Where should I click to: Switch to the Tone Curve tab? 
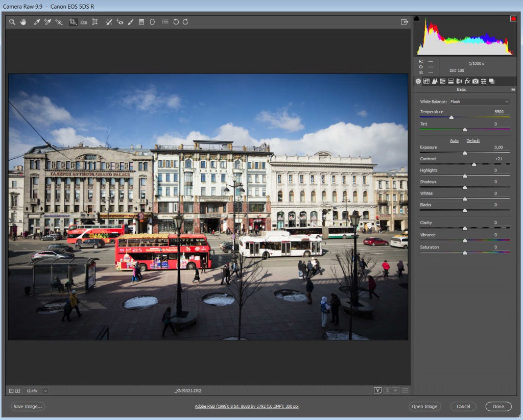point(426,81)
